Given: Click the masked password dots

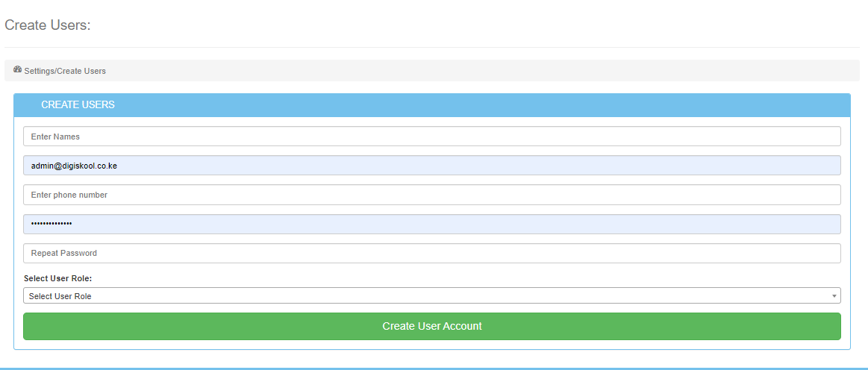Looking at the screenshot, I should [51, 224].
